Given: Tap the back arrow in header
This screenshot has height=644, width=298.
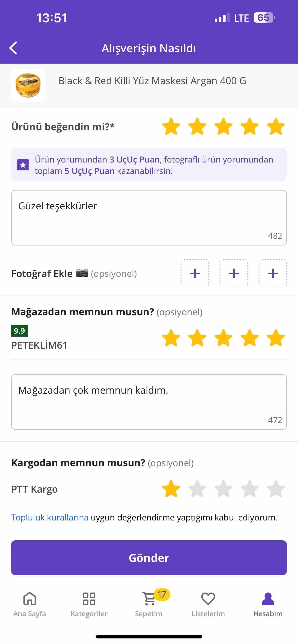Looking at the screenshot, I should click(13, 48).
